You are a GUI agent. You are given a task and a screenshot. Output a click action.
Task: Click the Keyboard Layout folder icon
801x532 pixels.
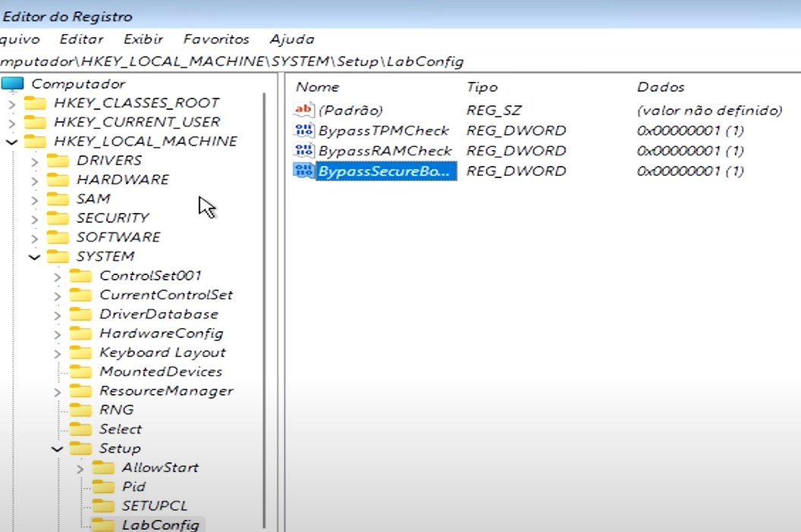tap(80, 352)
